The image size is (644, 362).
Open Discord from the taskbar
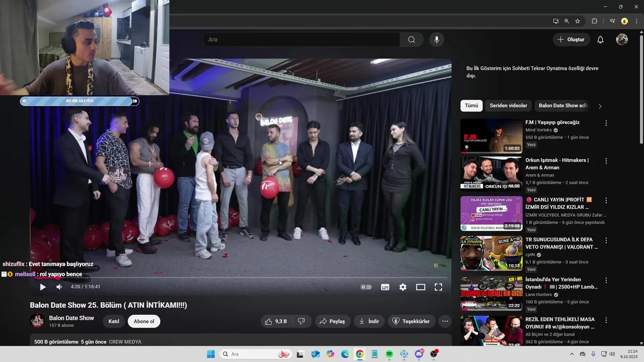[x=419, y=354]
